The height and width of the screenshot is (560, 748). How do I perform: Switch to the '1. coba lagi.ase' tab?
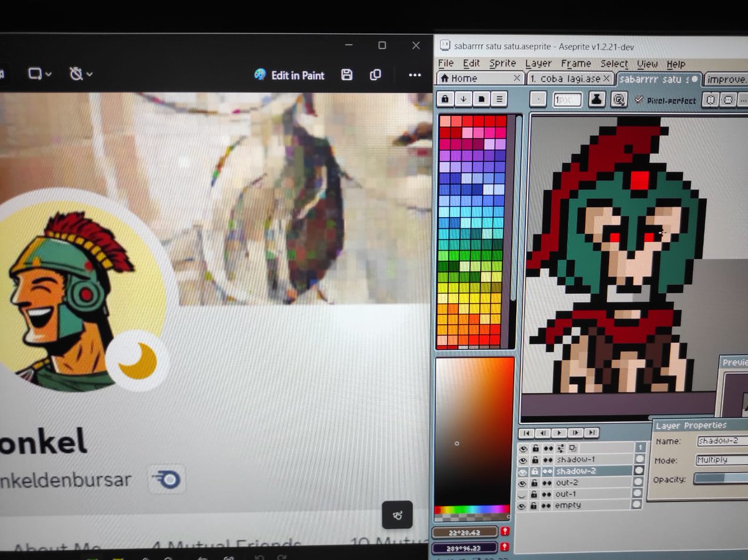point(570,79)
